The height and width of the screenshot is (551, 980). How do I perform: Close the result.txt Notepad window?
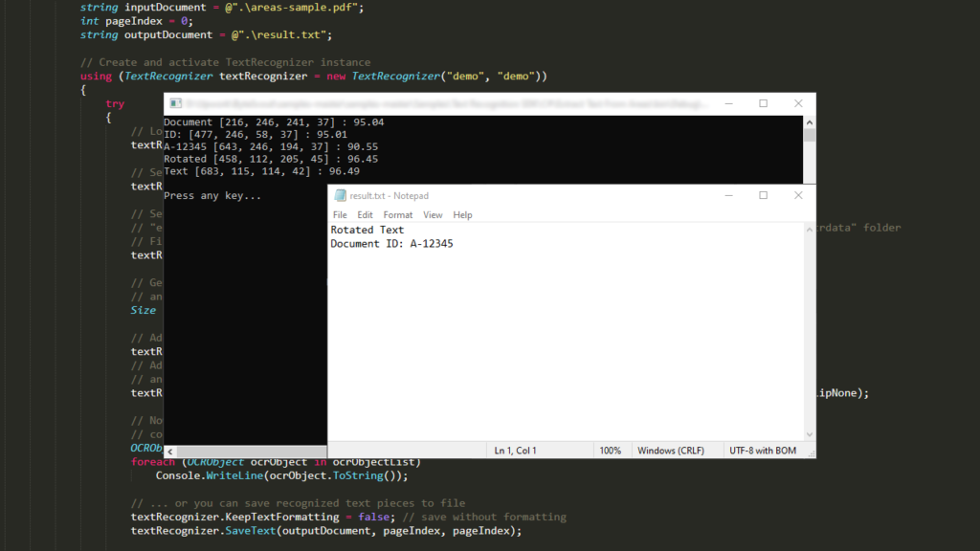tap(798, 195)
